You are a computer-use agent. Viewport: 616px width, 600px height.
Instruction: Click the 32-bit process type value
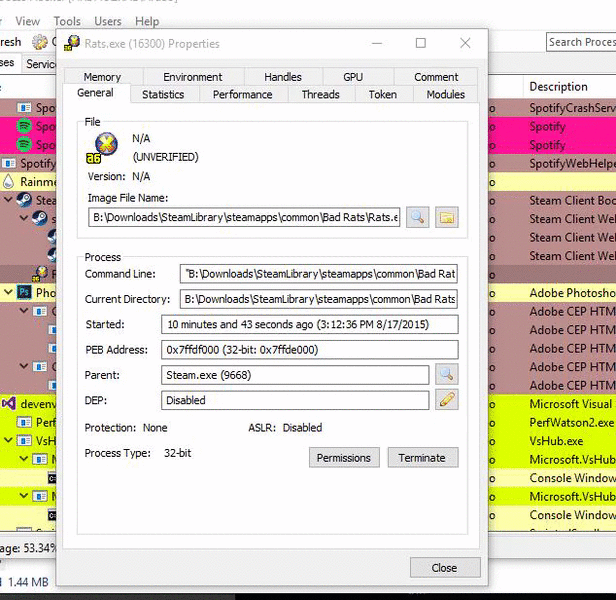(x=178, y=453)
